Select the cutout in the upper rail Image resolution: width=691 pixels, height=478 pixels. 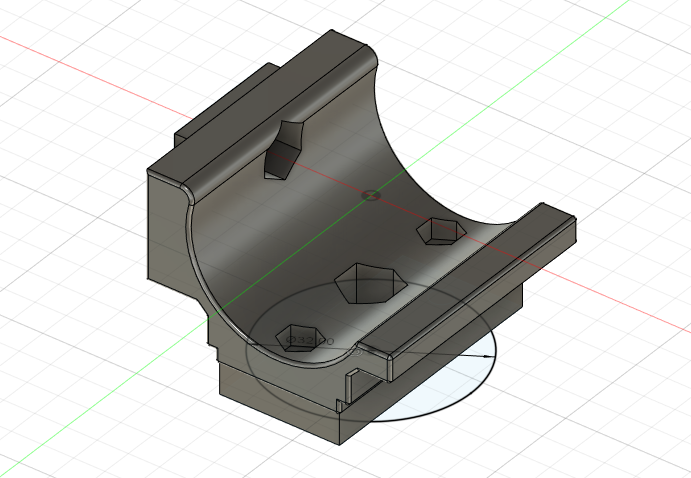[283, 150]
